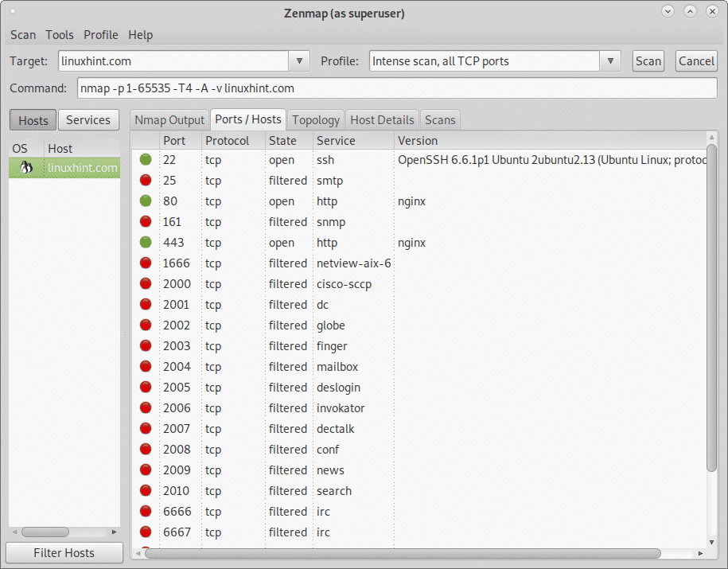The image size is (728, 569).
Task: Click the invokator service cell
Action: click(341, 408)
